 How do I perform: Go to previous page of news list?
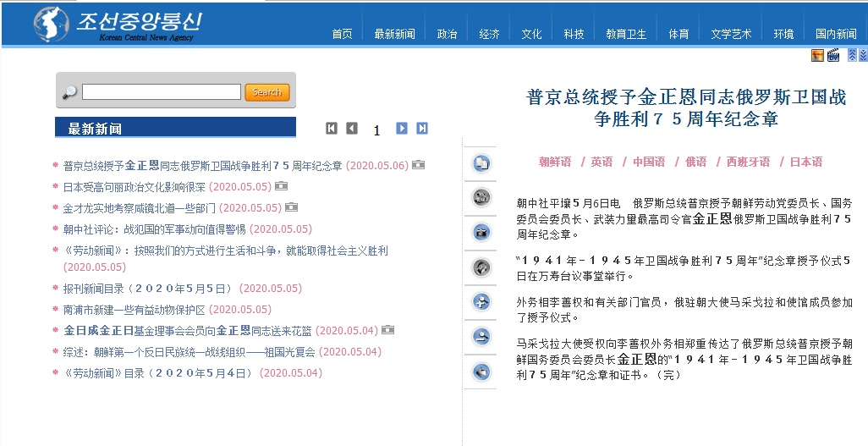(352, 129)
